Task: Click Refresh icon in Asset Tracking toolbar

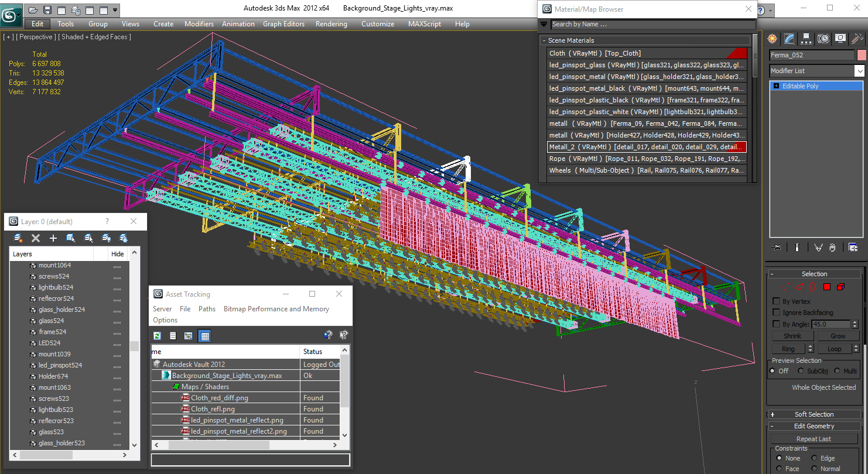Action: tap(157, 336)
